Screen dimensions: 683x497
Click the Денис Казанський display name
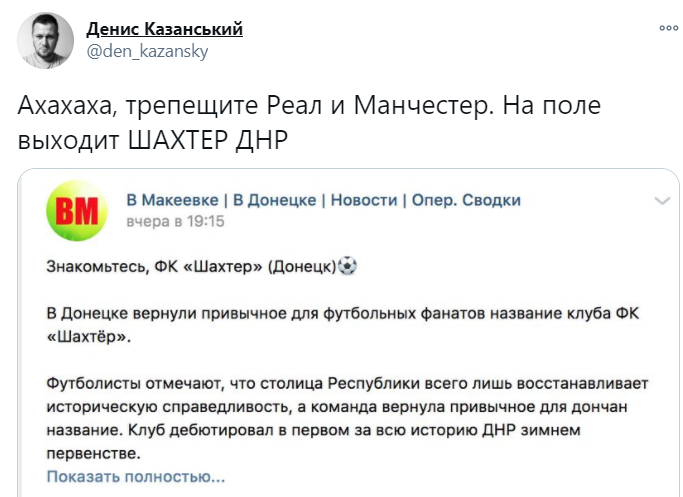(x=164, y=29)
